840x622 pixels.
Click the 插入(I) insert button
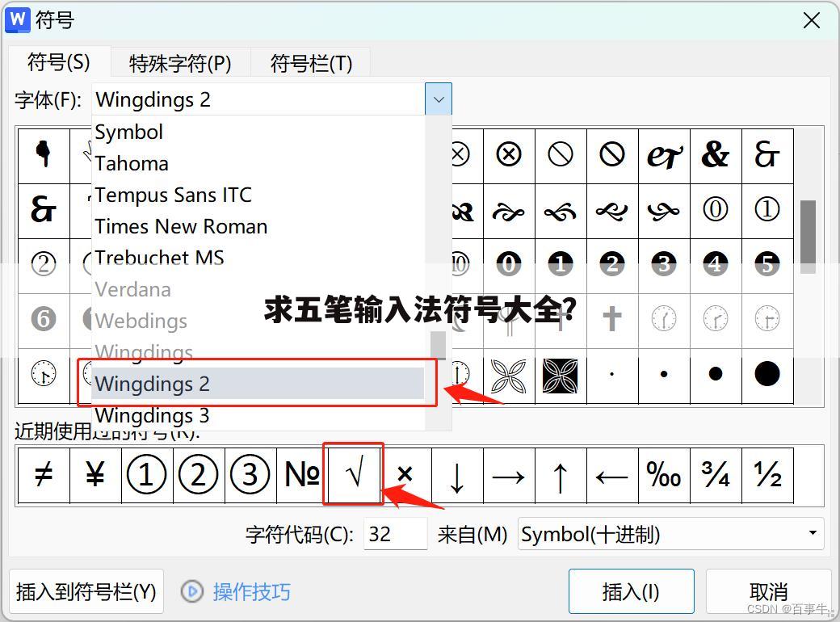tap(632, 590)
